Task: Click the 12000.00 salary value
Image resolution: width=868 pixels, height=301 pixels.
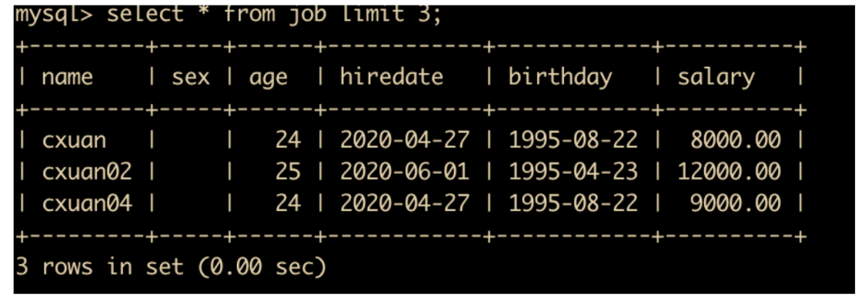Action: pos(729,172)
